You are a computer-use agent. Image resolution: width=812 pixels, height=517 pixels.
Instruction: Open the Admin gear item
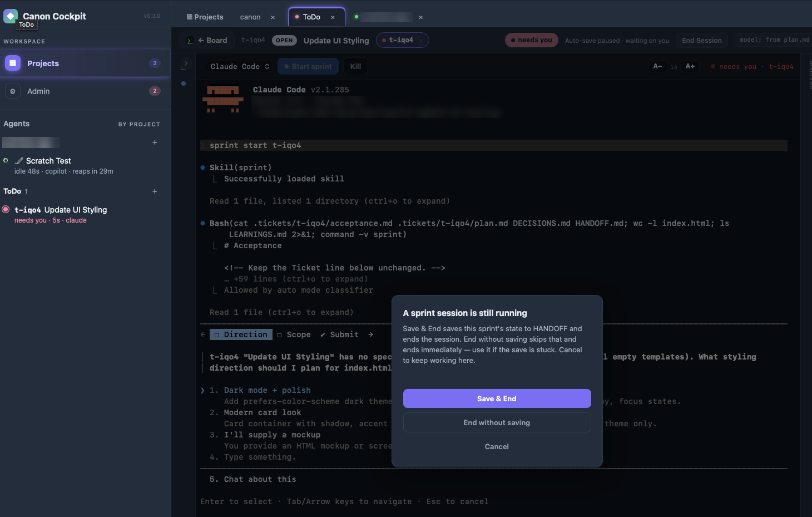tap(85, 91)
